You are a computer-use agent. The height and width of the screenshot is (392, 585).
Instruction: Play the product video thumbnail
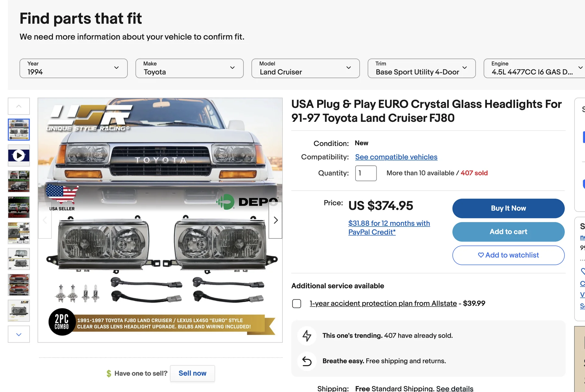19,156
